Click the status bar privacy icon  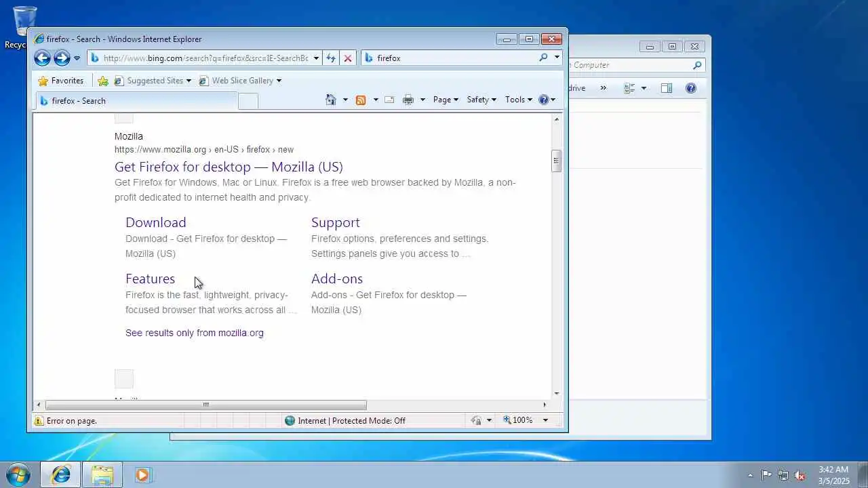pyautogui.click(x=476, y=421)
